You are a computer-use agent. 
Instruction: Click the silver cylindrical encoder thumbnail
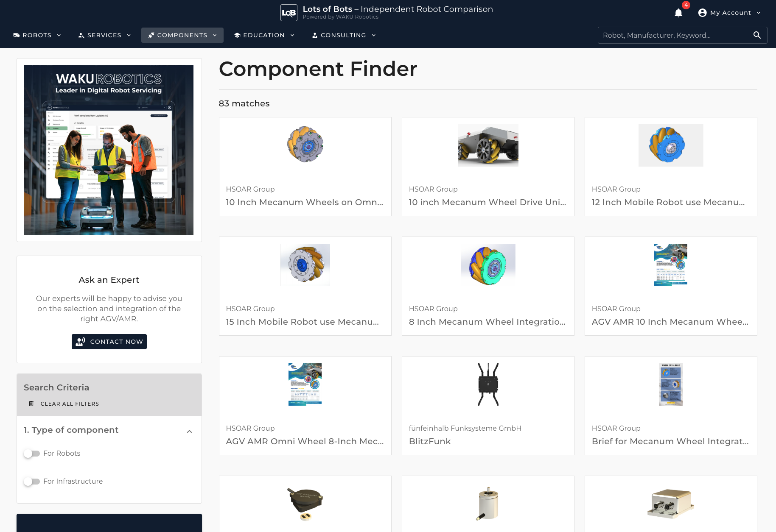tap(488, 504)
